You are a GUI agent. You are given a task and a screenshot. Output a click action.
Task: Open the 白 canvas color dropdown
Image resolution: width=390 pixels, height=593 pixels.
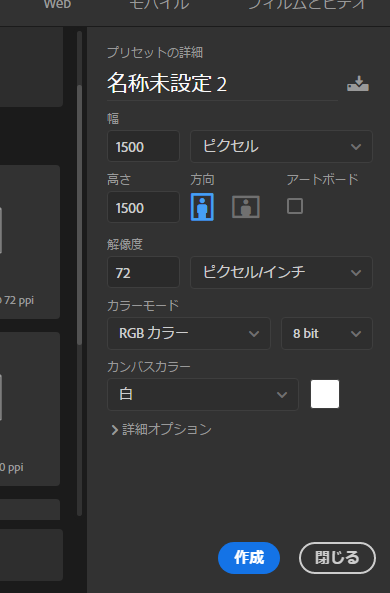pyautogui.click(x=203, y=394)
